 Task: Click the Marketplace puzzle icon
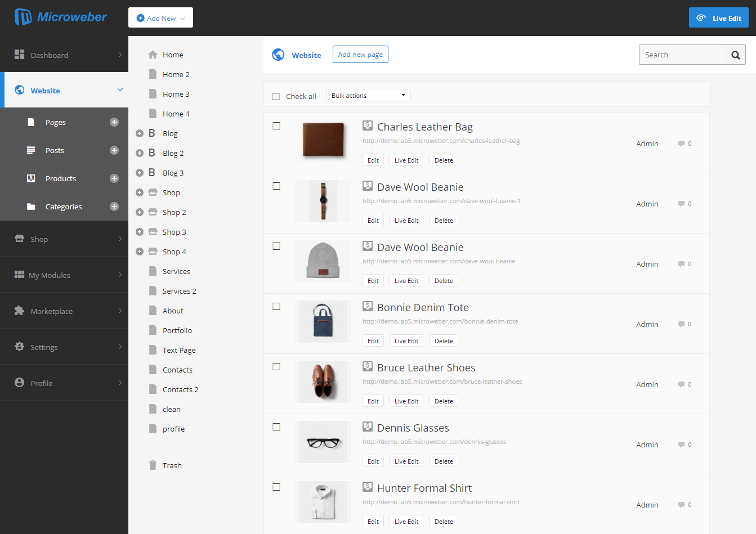click(x=19, y=311)
